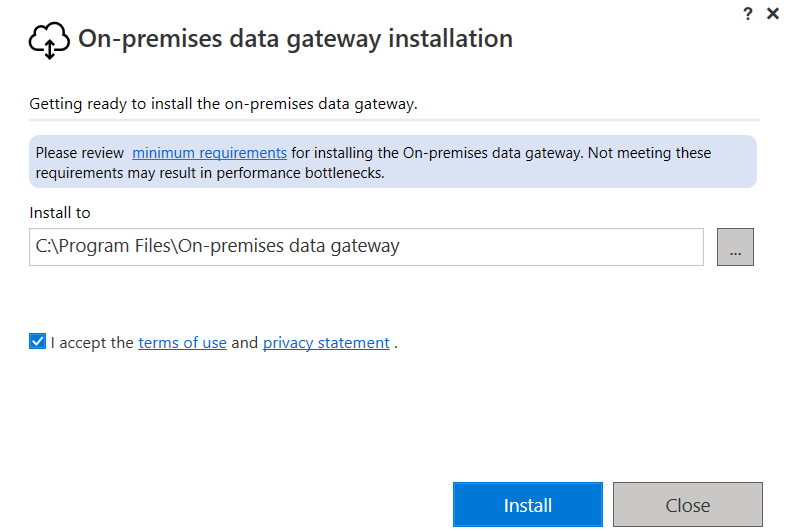
Task: Browse for install folder using ellipsis button
Action: click(735, 247)
